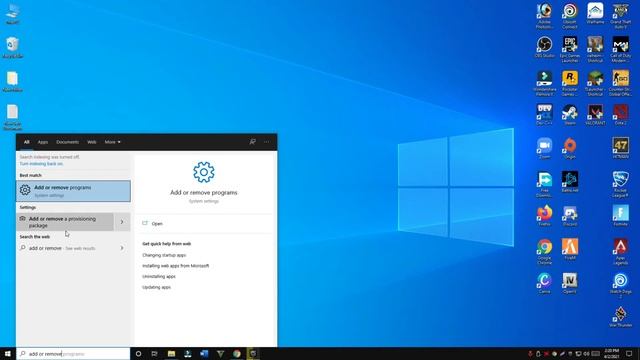Switch to the All search tab

coord(27,142)
